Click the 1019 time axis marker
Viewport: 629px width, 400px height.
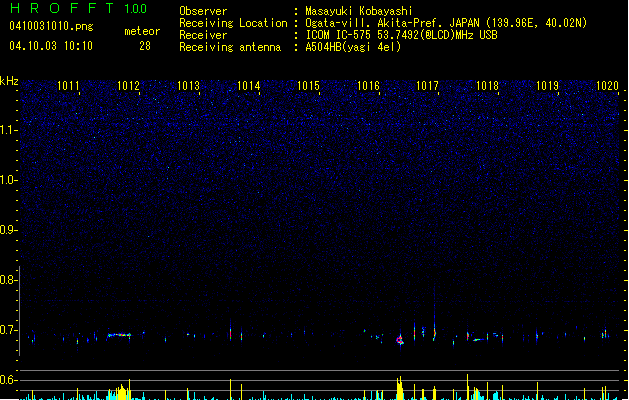click(x=548, y=86)
